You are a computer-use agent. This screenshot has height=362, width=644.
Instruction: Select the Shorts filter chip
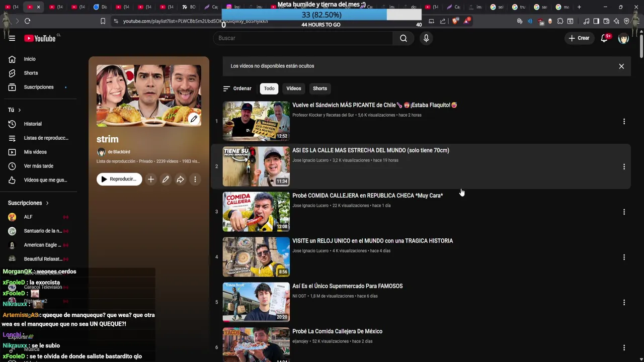click(x=320, y=88)
